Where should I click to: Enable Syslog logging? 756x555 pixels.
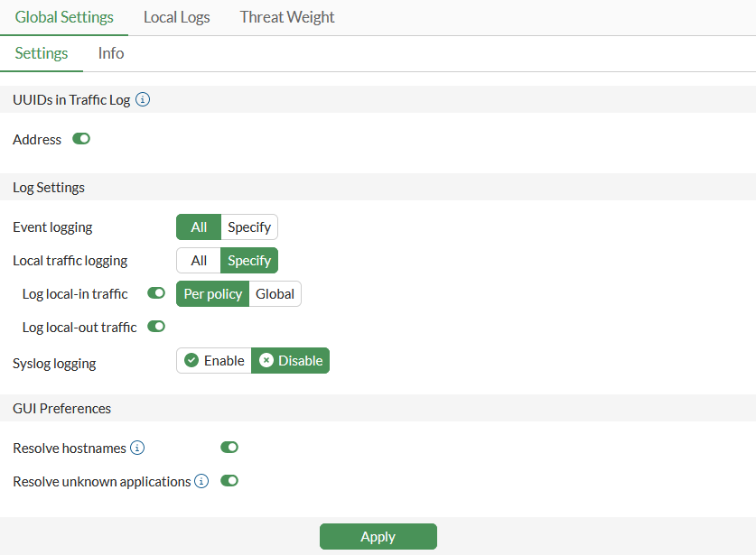coord(215,361)
